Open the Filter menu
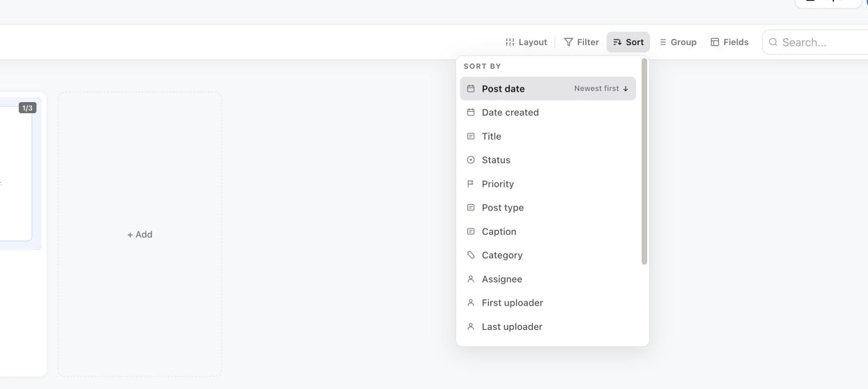The image size is (868, 389). coord(581,42)
